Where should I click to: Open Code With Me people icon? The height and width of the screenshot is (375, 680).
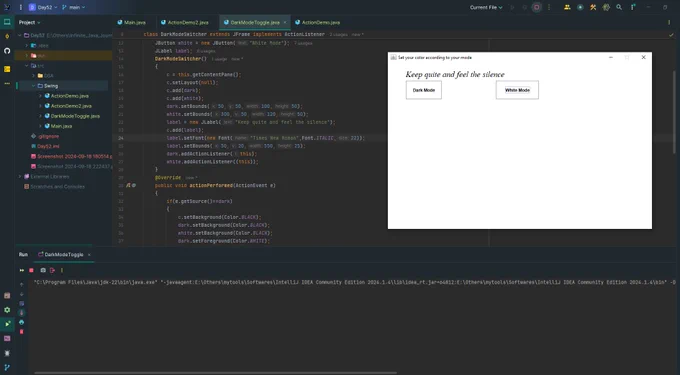click(567, 7)
